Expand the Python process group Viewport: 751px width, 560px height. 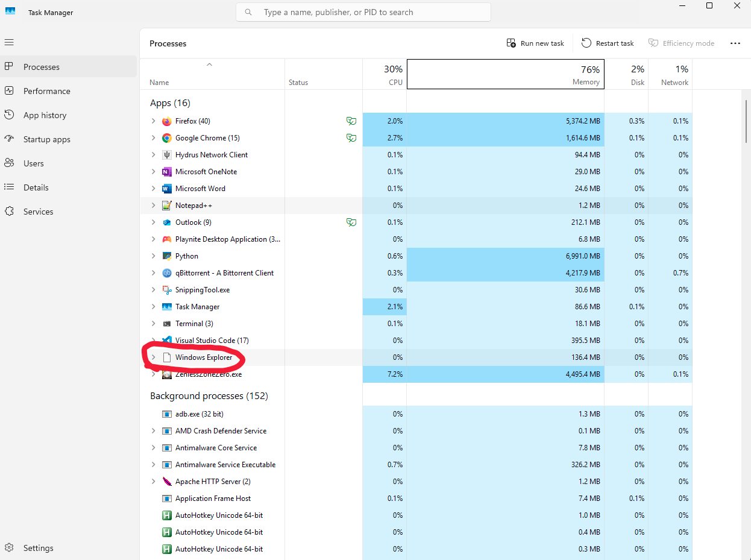pyautogui.click(x=153, y=256)
